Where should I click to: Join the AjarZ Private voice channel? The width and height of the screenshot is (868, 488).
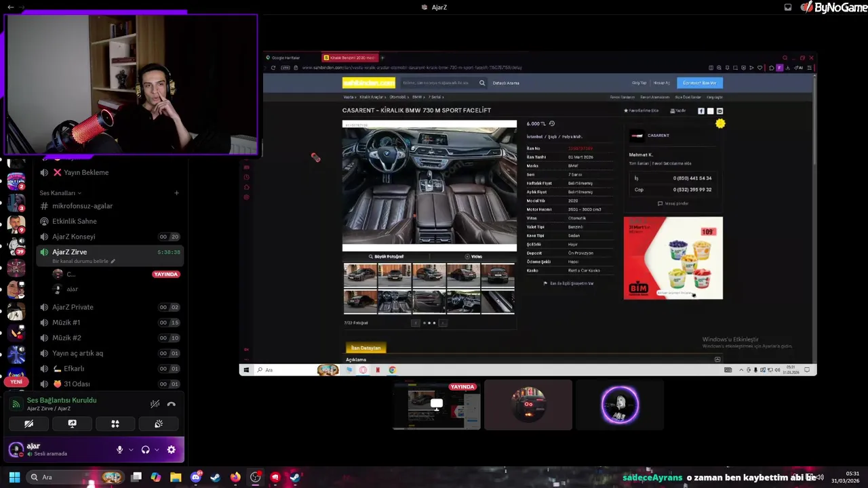click(110, 307)
